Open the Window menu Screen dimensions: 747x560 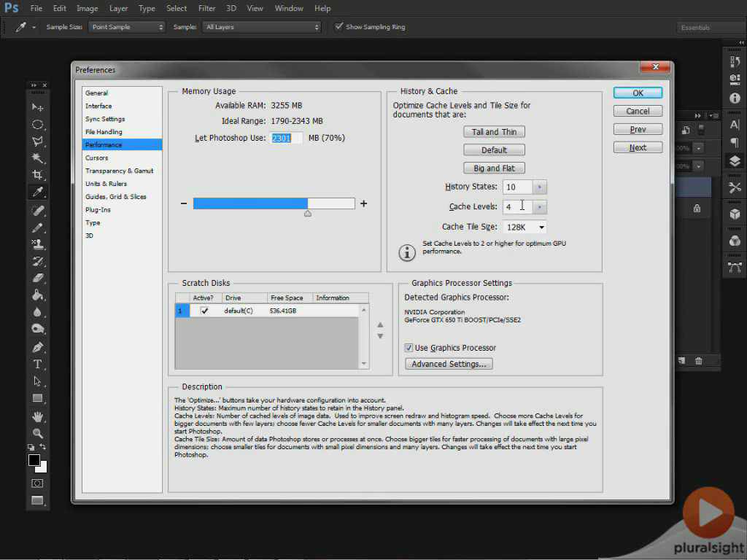point(289,8)
